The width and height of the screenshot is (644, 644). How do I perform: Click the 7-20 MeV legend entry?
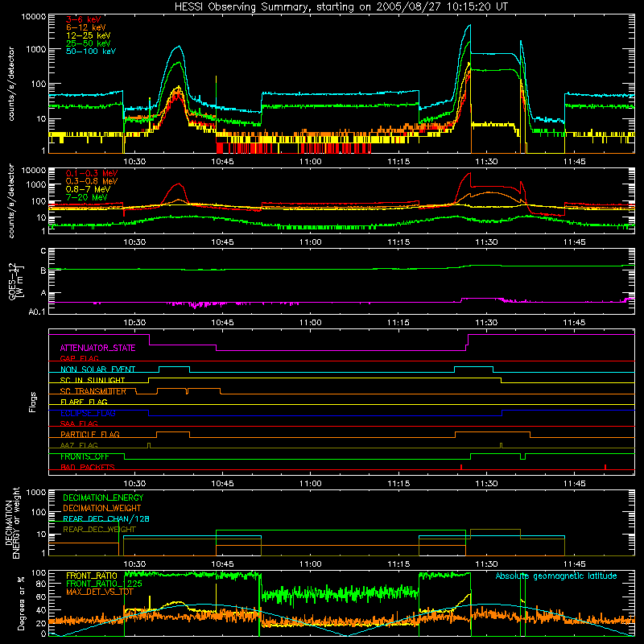(x=87, y=197)
